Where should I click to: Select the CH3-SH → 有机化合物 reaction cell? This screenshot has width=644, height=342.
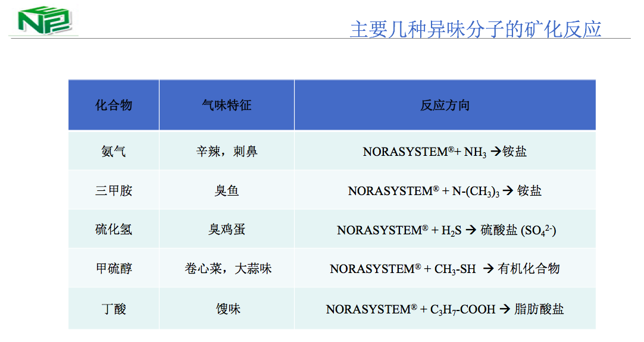click(445, 268)
